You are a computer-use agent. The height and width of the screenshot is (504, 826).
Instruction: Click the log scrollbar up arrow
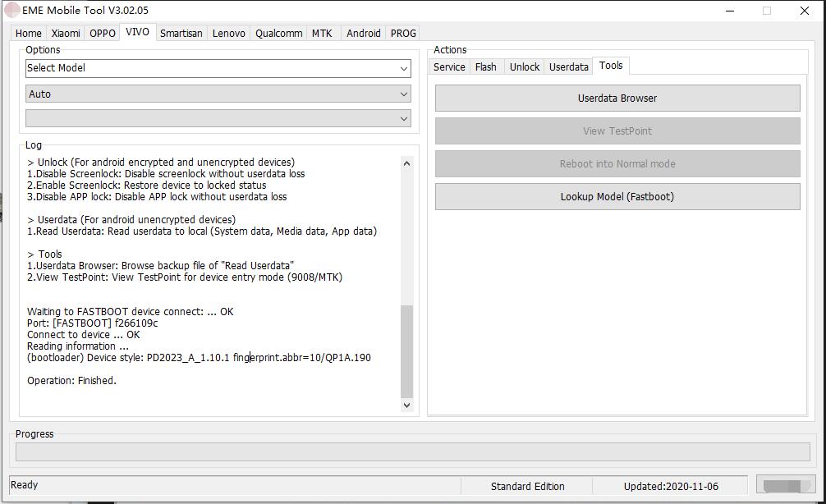pyautogui.click(x=406, y=164)
